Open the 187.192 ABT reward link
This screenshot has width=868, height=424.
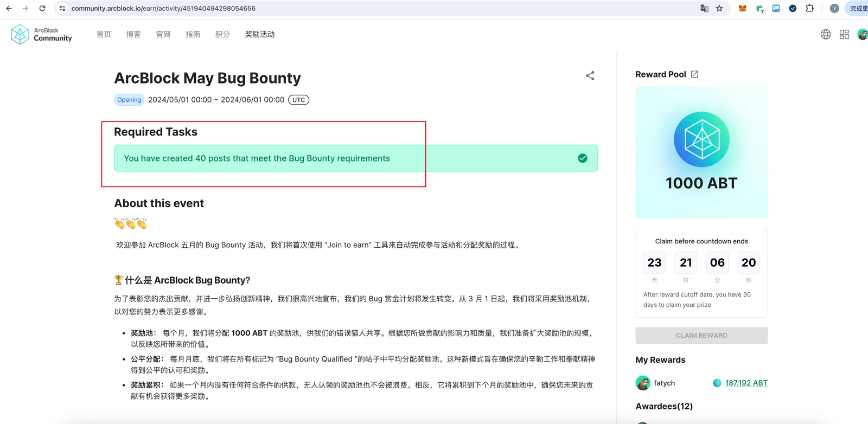(746, 383)
